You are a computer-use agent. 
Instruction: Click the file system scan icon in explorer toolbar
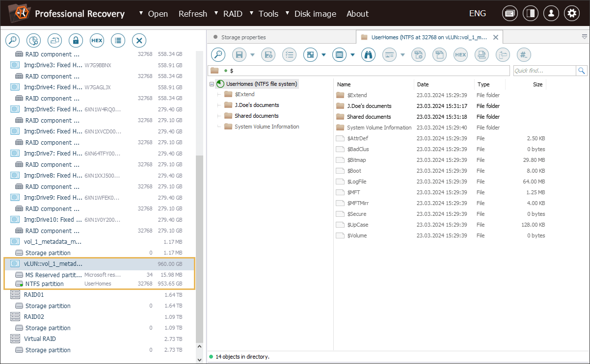click(218, 54)
